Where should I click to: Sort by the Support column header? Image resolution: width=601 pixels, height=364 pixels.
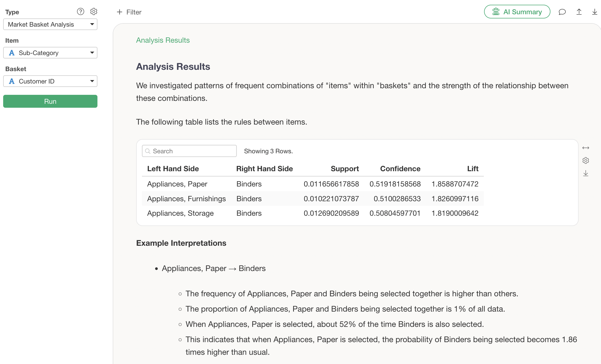pos(344,169)
